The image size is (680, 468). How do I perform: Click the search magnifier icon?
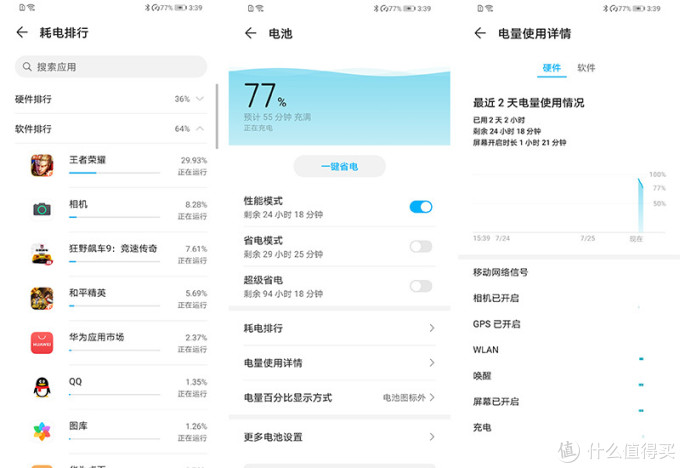pos(27,67)
